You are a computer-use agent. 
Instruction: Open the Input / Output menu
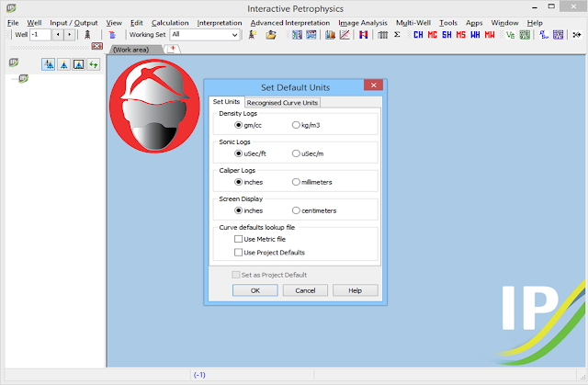73,23
